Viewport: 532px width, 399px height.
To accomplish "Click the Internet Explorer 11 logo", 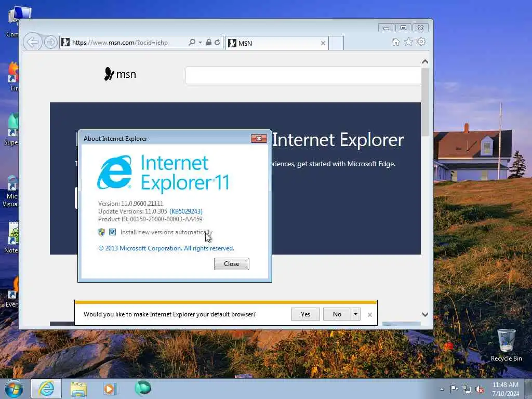I will coord(163,173).
